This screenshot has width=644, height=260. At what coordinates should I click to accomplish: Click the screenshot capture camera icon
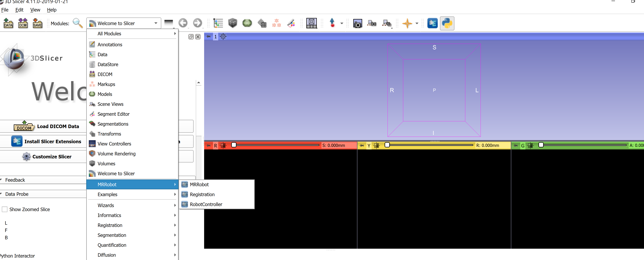tap(357, 23)
